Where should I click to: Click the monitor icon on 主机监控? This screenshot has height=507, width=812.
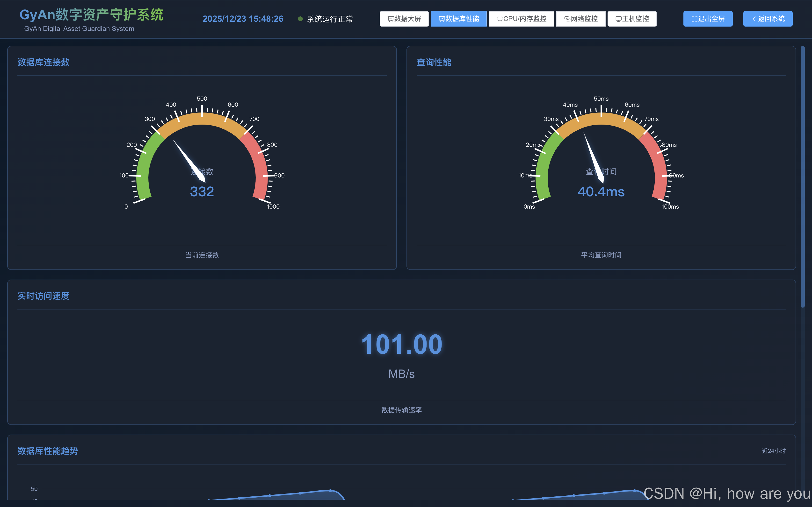tap(618, 19)
